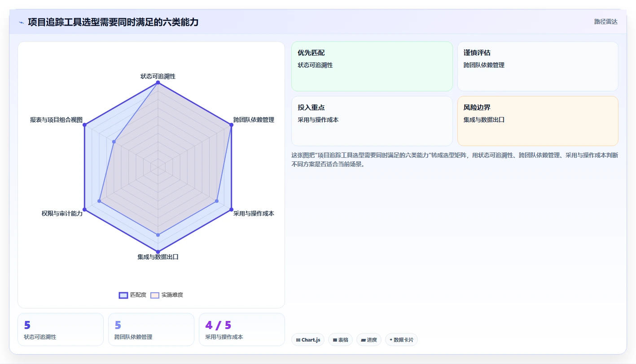Click the page title 项目追踪工具选型需要同时满足的六类能力
Screen dimensions: 636x364
[x=113, y=22]
